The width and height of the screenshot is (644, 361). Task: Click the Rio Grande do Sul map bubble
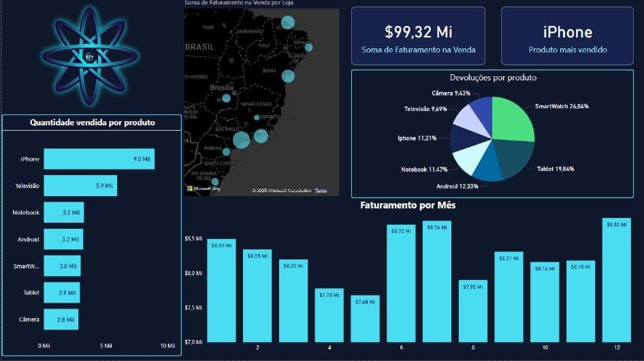pos(215,182)
